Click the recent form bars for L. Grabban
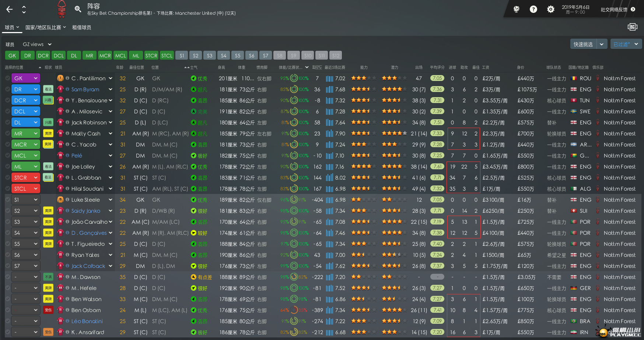This screenshot has height=340, width=644. point(329,178)
